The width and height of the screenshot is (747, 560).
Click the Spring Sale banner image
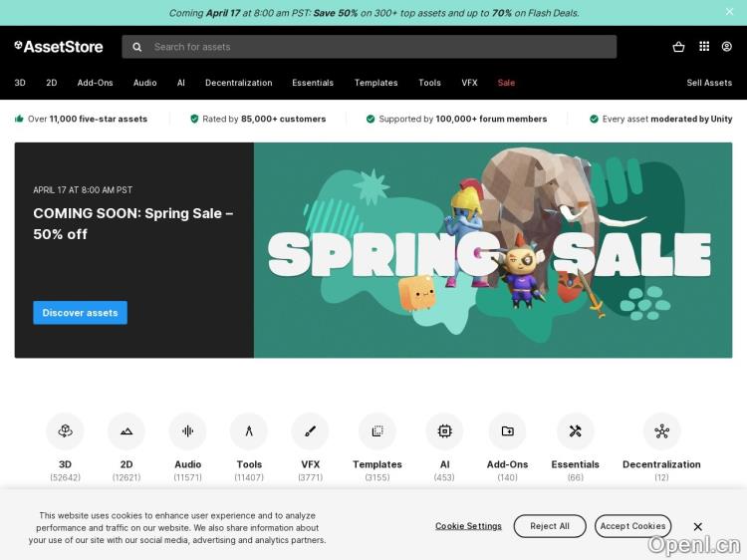[493, 250]
